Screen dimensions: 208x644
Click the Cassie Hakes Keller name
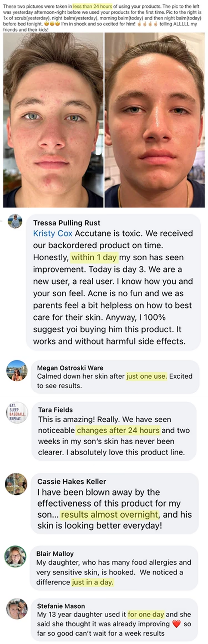72,481
